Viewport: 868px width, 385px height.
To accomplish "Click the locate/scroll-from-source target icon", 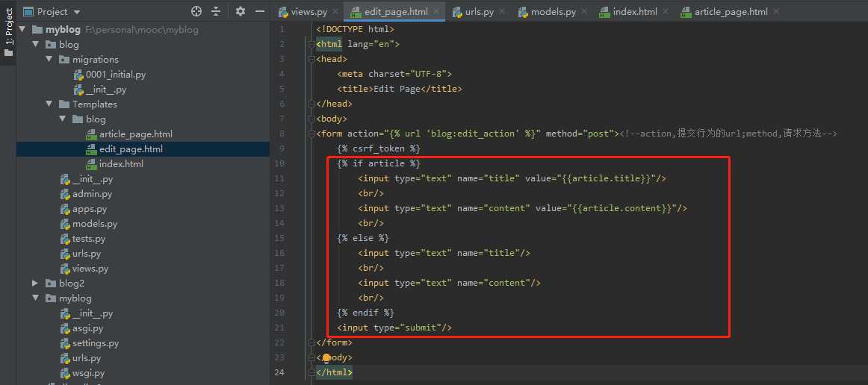I will (x=196, y=11).
